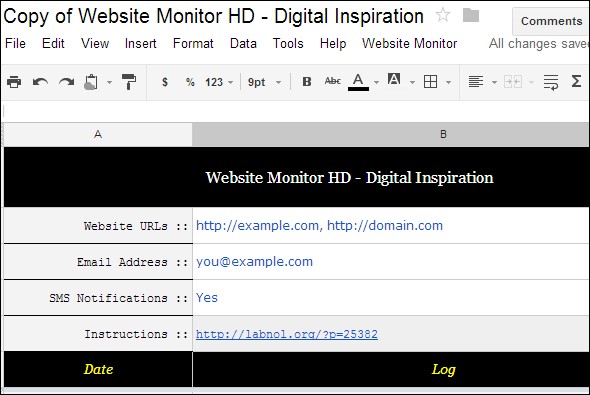
Task: Select the Website URLs value cell
Action: 391,225
